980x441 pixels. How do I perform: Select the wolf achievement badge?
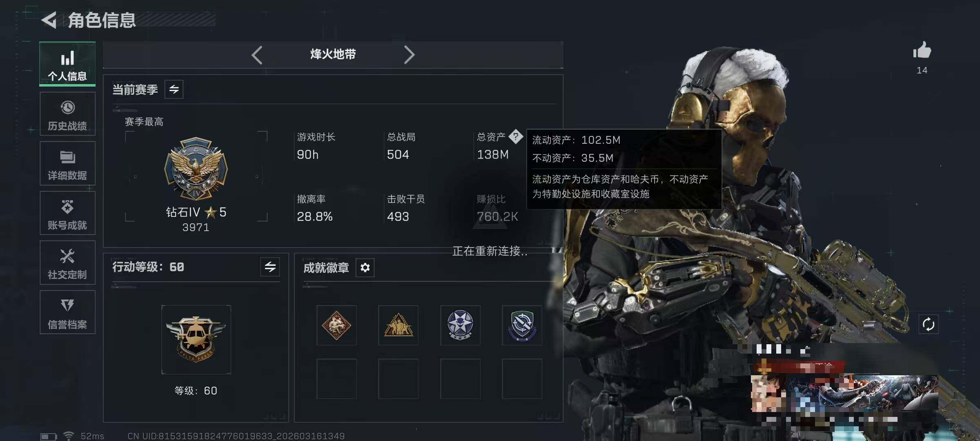pos(336,325)
